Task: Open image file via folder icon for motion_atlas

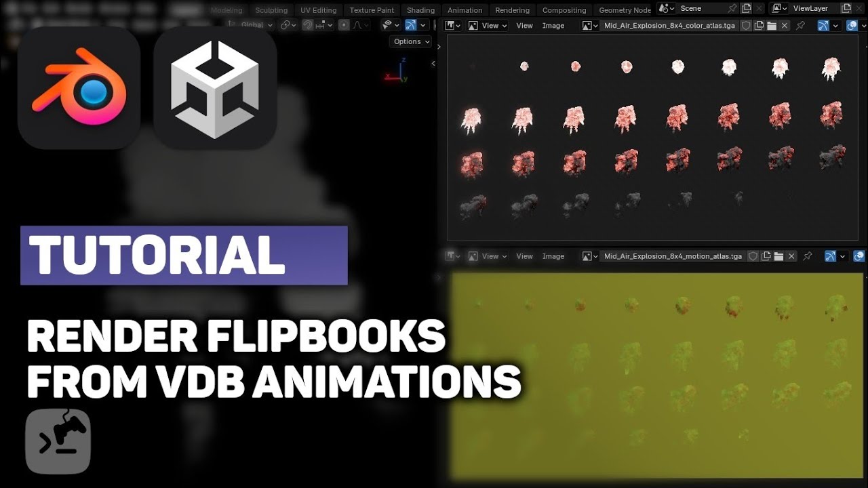Action: (778, 256)
